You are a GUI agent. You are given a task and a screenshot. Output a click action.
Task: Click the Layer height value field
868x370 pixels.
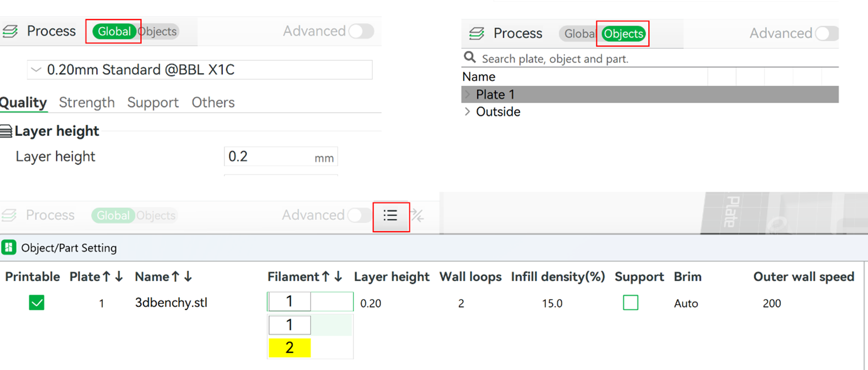click(x=269, y=156)
